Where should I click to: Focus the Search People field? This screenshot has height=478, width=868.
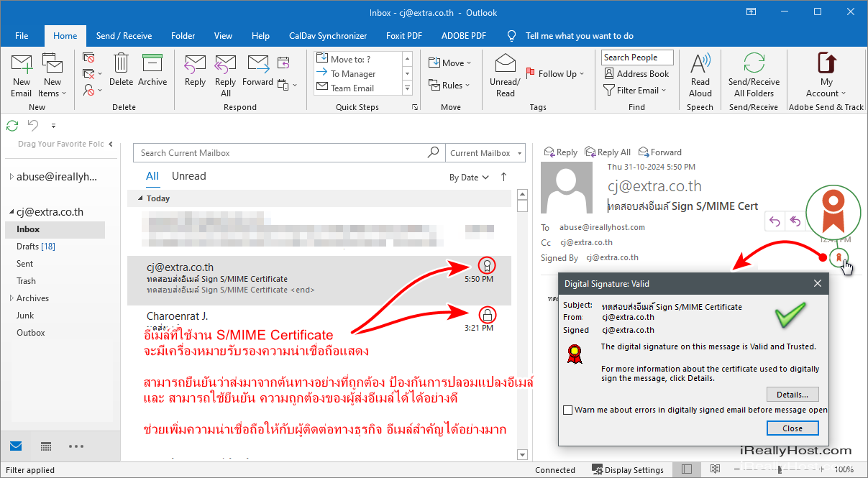pyautogui.click(x=637, y=58)
